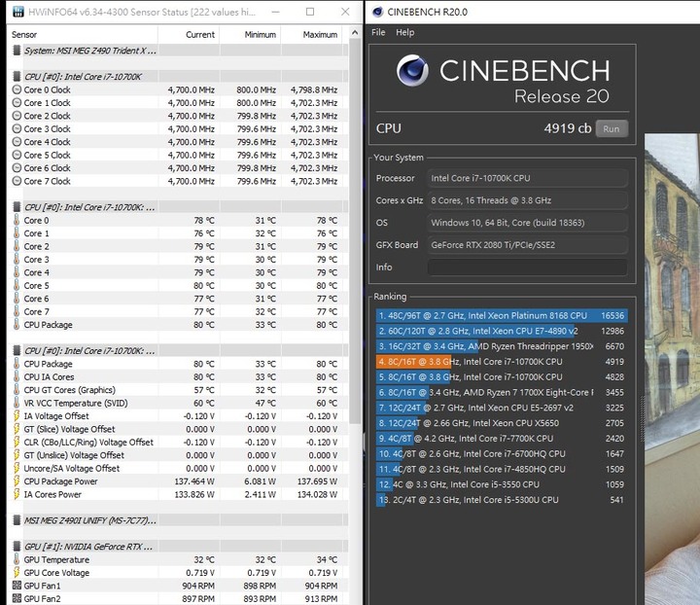Select ranking entry Xeon E5-2697 v2

(x=502, y=408)
